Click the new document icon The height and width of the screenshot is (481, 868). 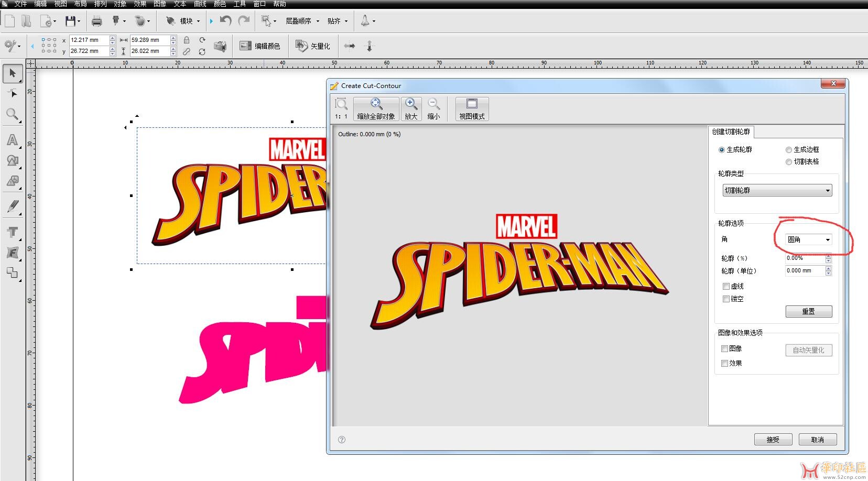(x=9, y=21)
